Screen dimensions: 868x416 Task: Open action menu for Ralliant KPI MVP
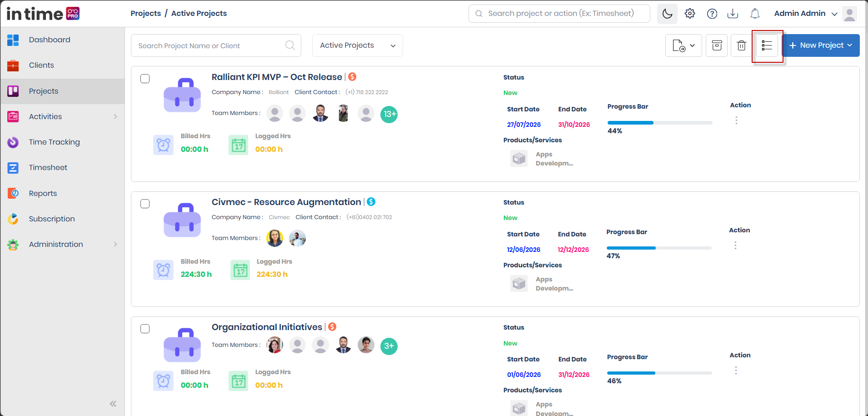coord(736,120)
